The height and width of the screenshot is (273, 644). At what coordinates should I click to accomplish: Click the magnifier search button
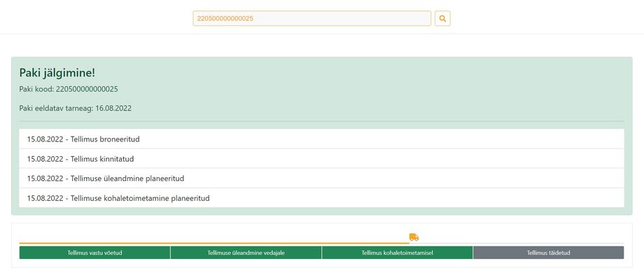[442, 18]
